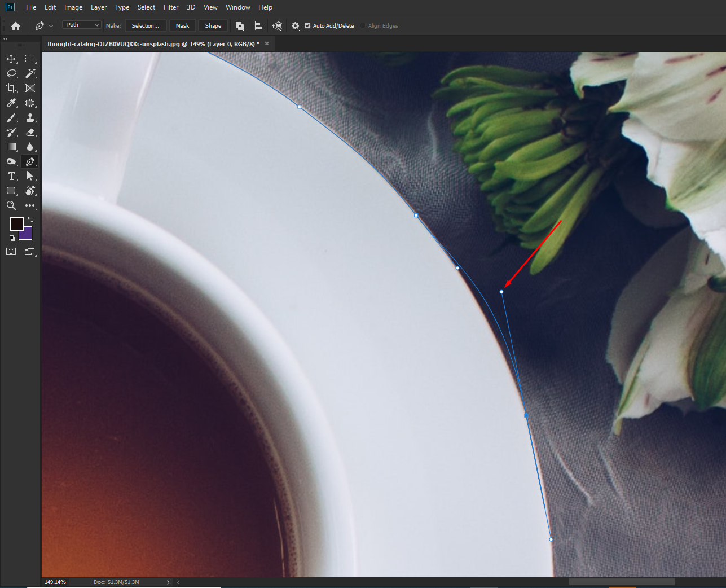Screen dimensions: 726x588
Task: Open the path arrangement options
Action: [x=277, y=26]
